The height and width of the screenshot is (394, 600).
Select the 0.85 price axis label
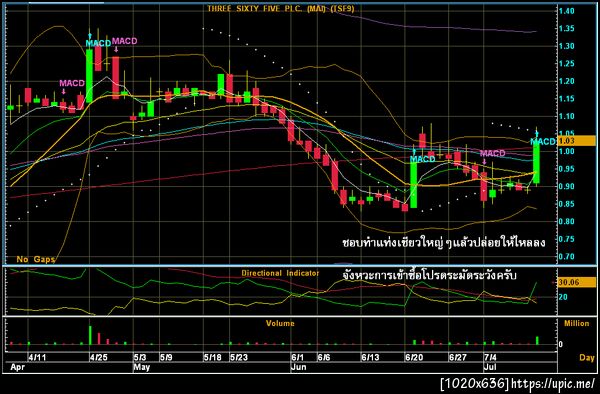[566, 204]
